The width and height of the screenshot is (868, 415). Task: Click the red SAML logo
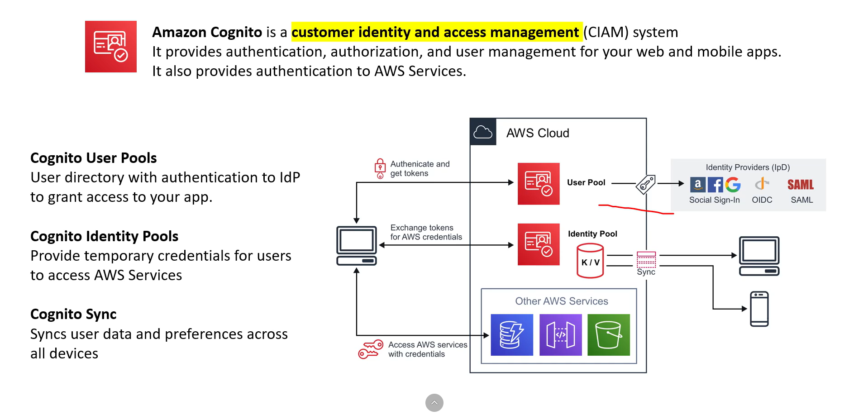[801, 185]
